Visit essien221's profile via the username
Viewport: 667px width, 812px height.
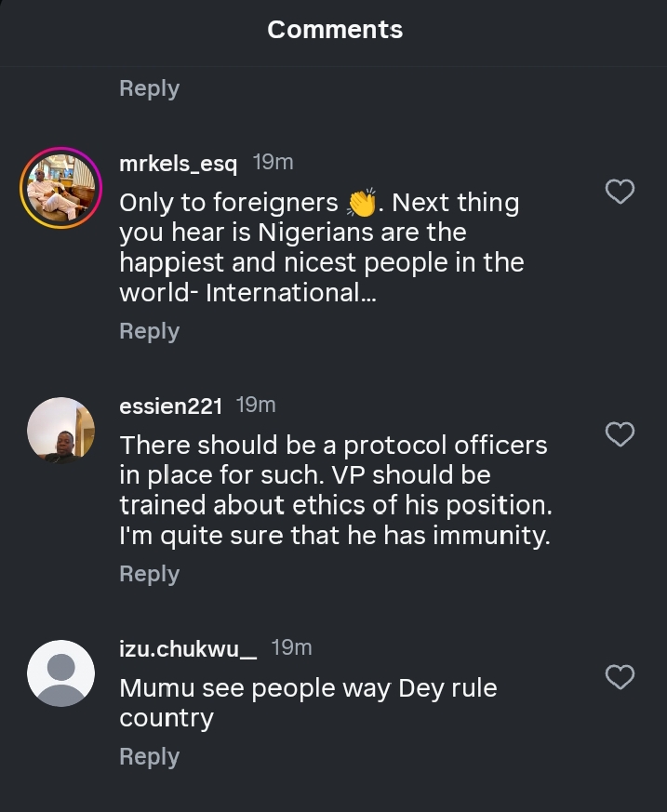point(171,406)
